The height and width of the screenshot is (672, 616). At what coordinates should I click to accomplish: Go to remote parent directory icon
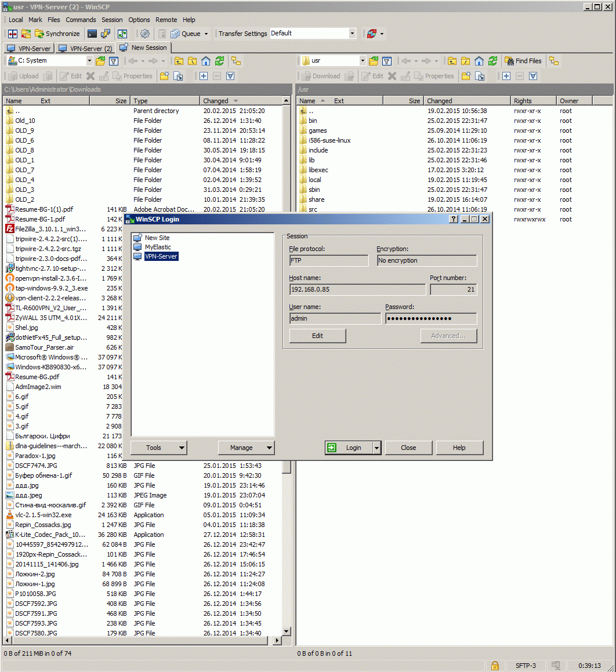tap(452, 61)
